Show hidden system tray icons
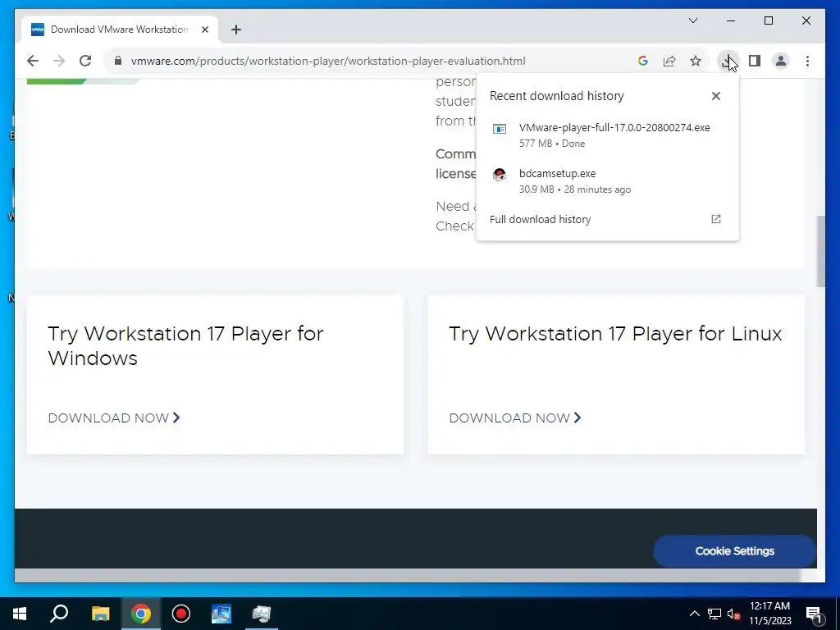This screenshot has width=840, height=630. click(694, 614)
